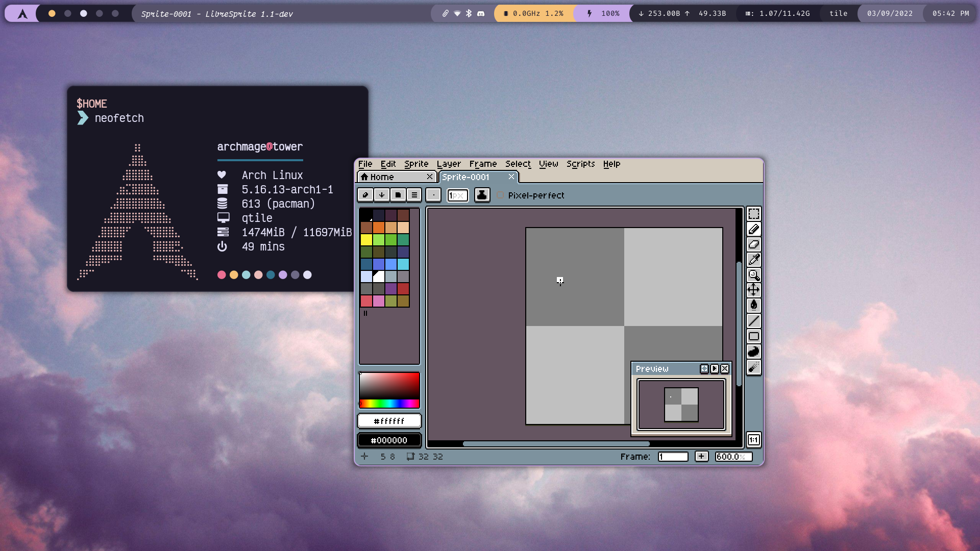Pick the purple palette swatch
The image size is (980, 551).
tap(391, 289)
